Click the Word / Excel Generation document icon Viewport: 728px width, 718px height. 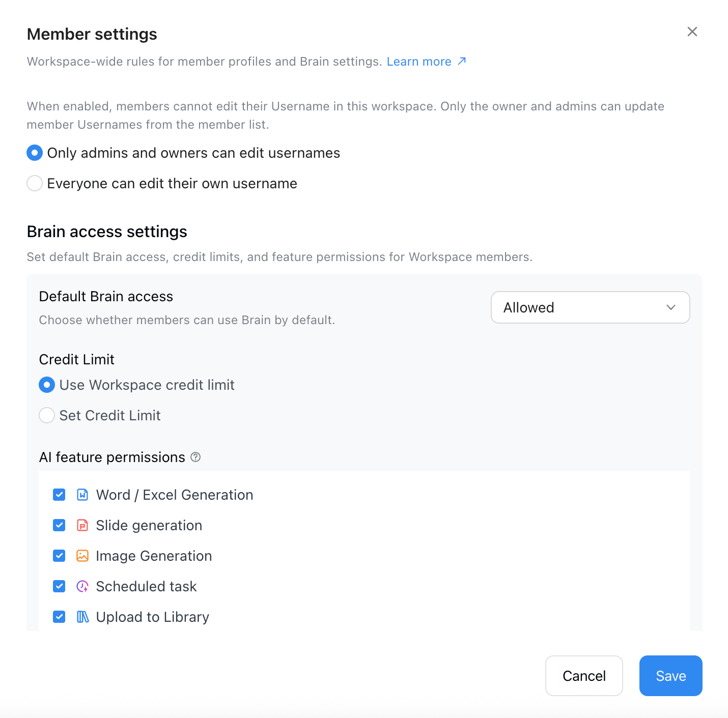tap(82, 495)
